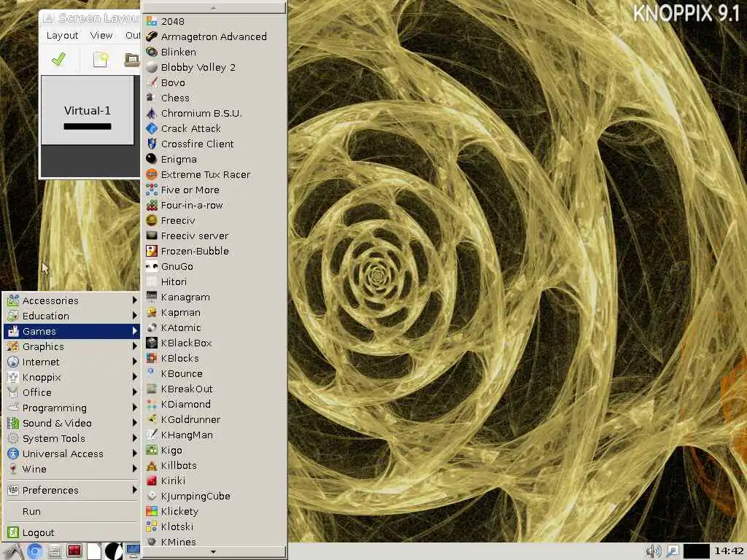Click the 14:42 clock in the panel
The image size is (747, 560).
729,551
